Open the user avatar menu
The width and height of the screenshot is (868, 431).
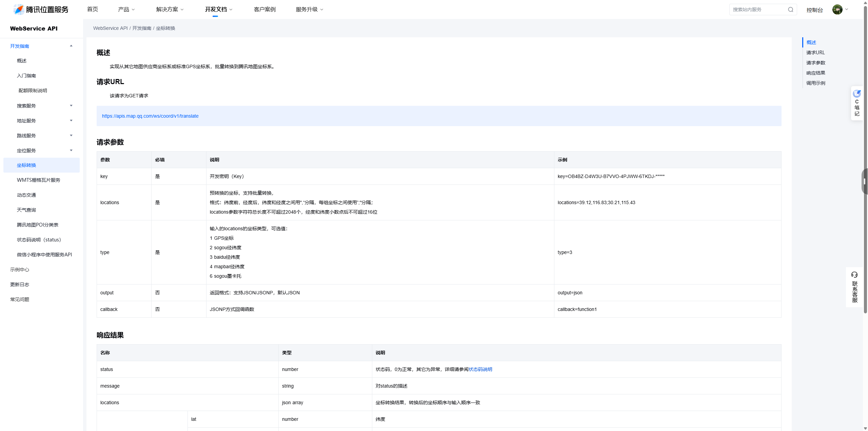[x=837, y=9]
